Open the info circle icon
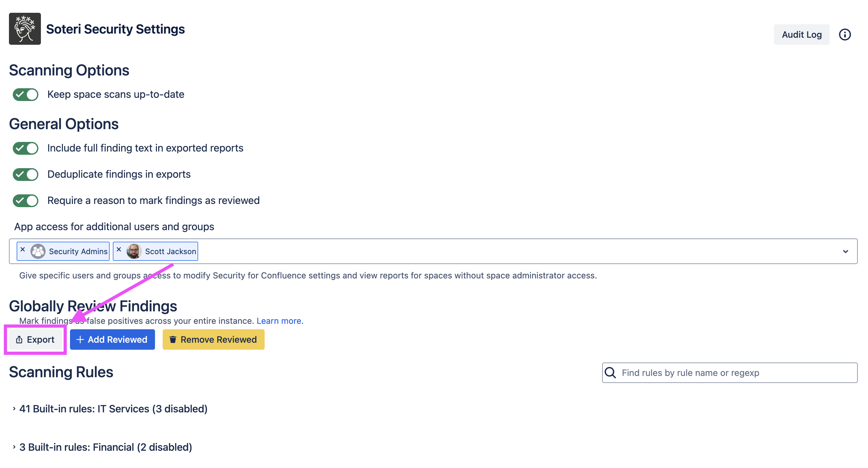 pos(844,35)
